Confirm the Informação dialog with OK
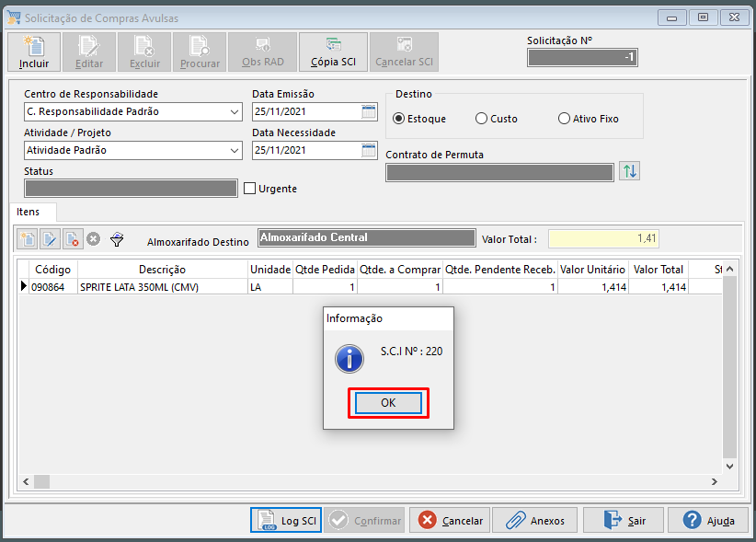The image size is (756, 542). (388, 403)
